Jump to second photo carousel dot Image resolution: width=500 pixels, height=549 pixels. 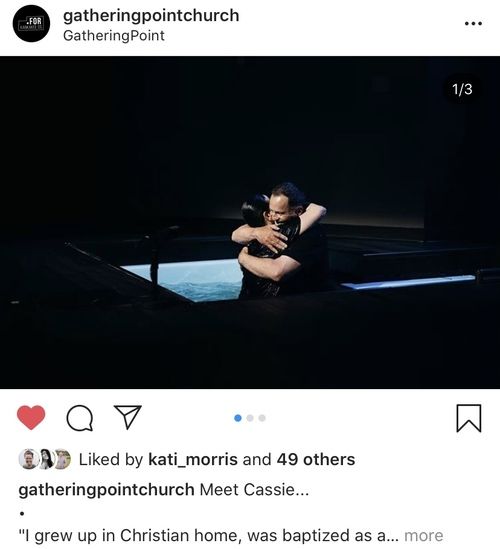(250, 418)
